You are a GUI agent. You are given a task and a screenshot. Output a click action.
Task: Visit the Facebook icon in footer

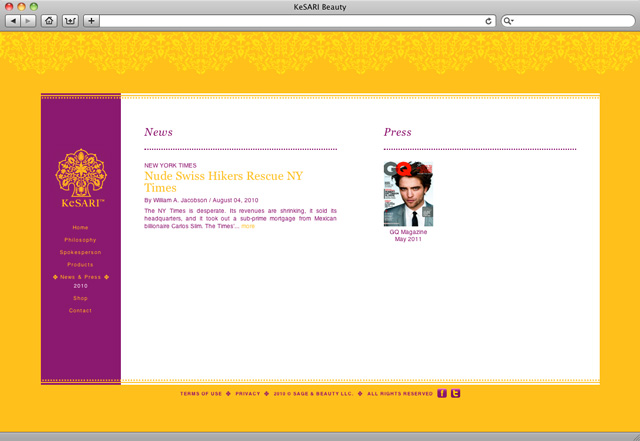pos(442,393)
